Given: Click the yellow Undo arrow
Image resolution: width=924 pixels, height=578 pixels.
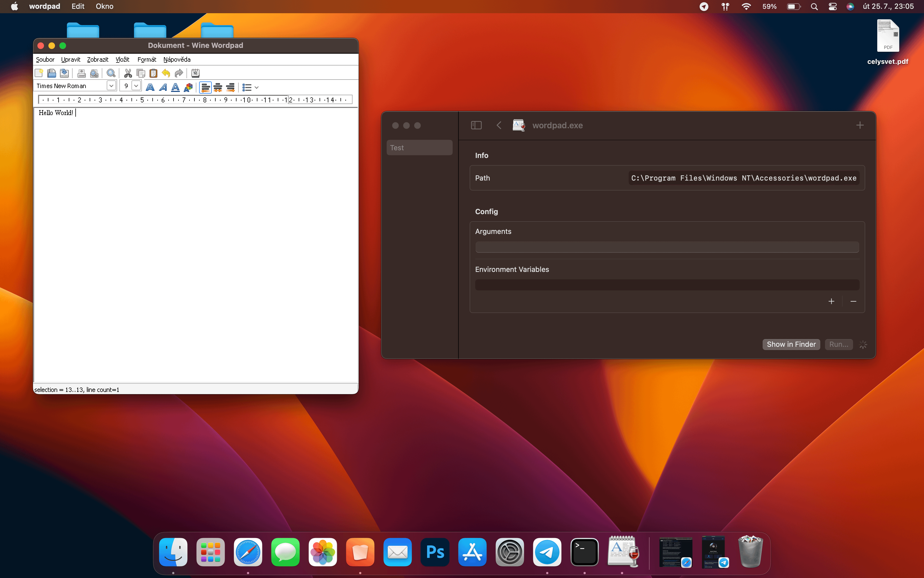Looking at the screenshot, I should click(166, 73).
